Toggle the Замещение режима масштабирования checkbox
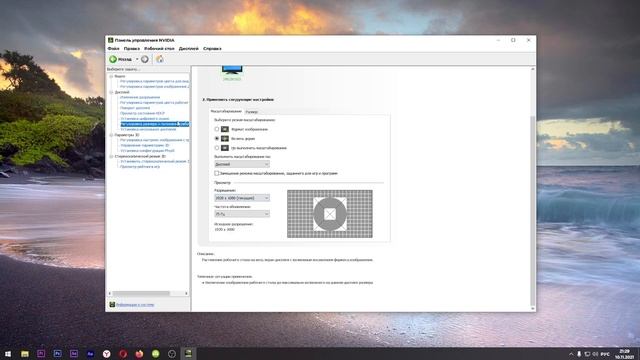 (x=217, y=173)
